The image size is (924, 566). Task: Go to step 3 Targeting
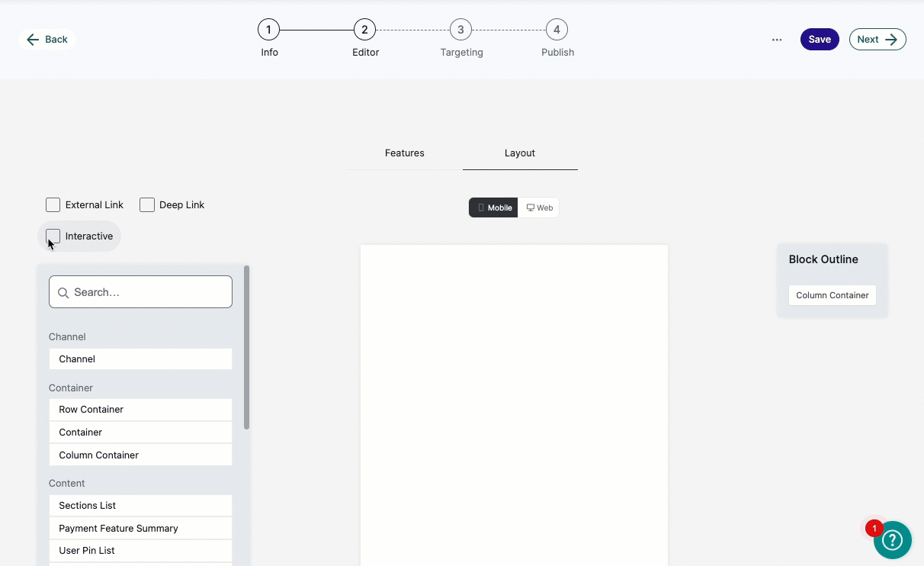(460, 31)
